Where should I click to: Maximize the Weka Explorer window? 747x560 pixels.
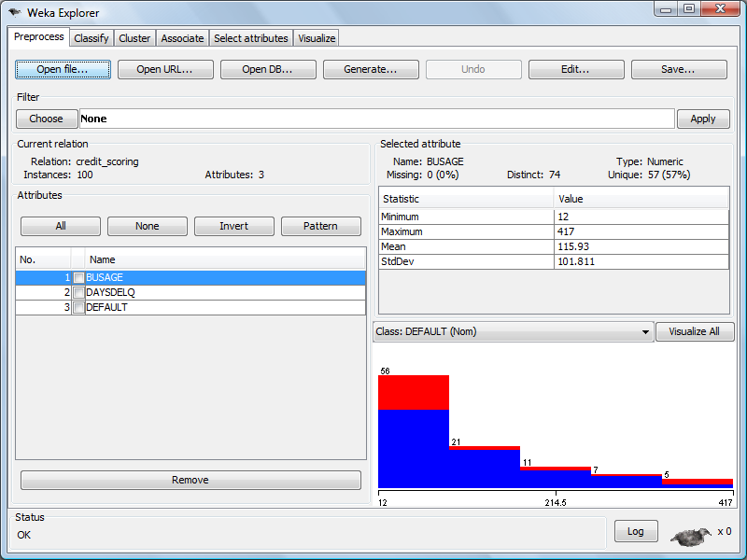[689, 9]
